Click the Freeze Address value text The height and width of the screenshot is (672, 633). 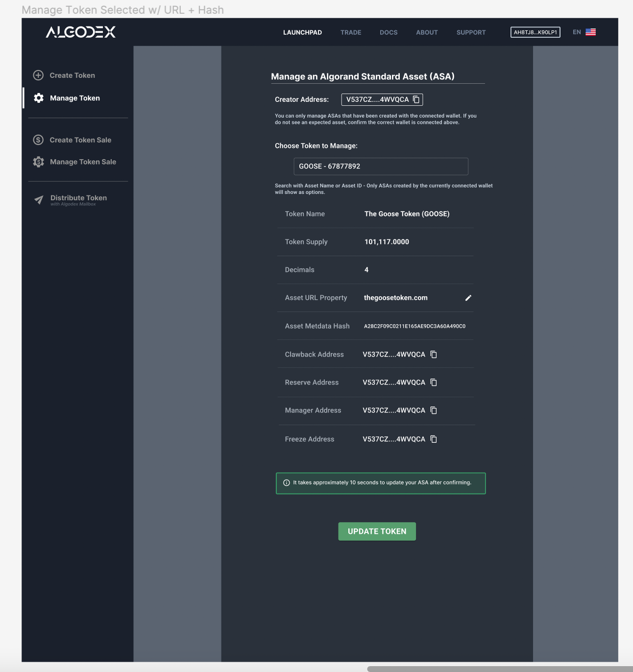tap(394, 439)
